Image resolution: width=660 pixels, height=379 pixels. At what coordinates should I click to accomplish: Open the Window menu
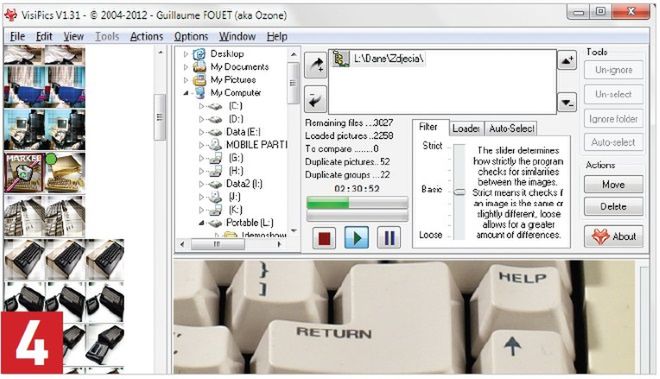point(237,37)
